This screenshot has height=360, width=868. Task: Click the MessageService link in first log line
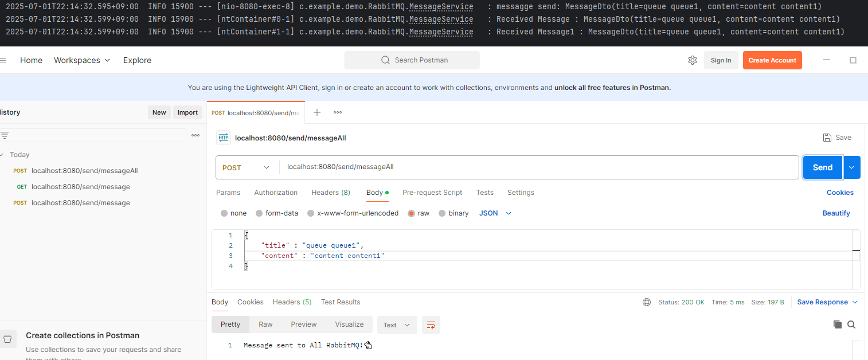[x=441, y=6]
